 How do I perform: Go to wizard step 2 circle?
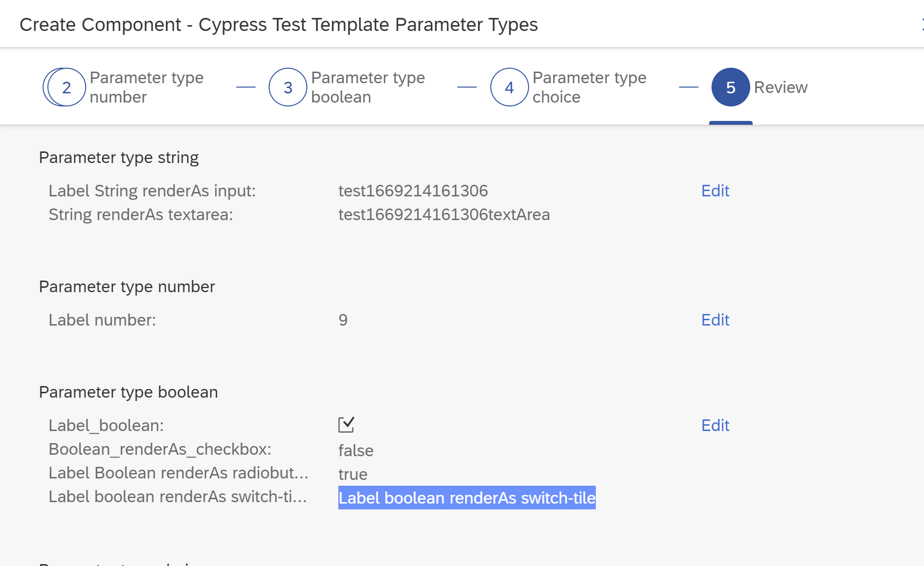pyautogui.click(x=67, y=87)
